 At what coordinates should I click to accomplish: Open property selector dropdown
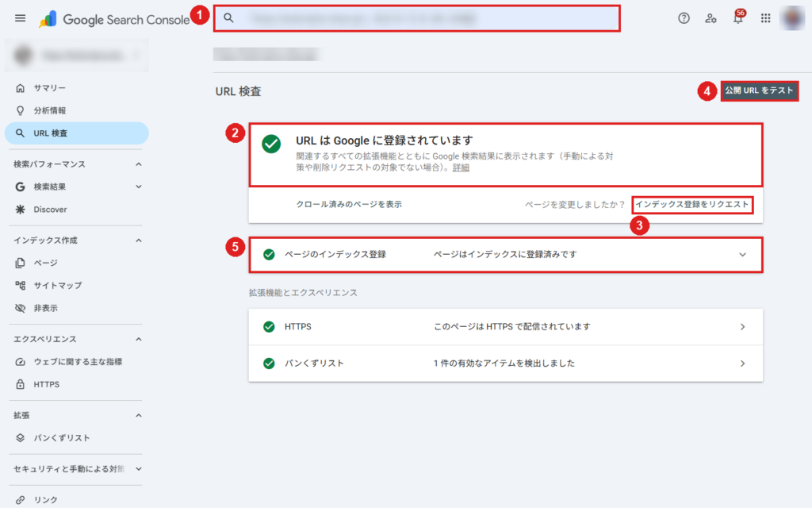pyautogui.click(x=77, y=55)
